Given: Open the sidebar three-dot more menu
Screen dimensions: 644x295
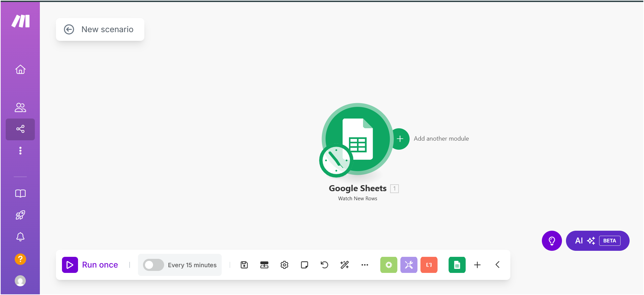Looking at the screenshot, I should (20, 151).
